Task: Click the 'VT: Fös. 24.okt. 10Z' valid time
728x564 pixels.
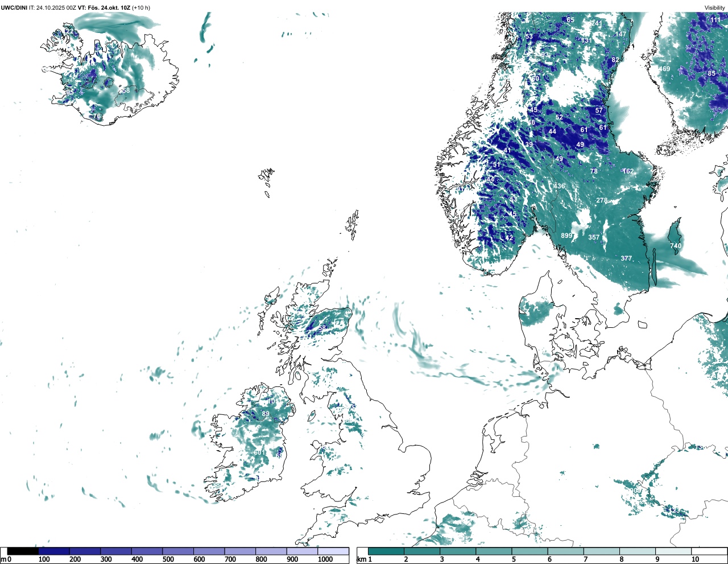Action: (x=104, y=7)
